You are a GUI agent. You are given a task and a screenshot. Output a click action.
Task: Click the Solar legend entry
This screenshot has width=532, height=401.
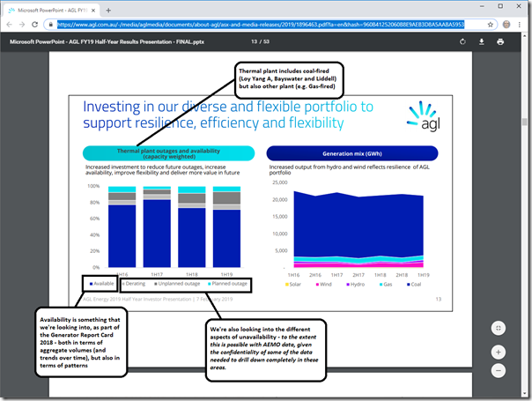click(293, 284)
